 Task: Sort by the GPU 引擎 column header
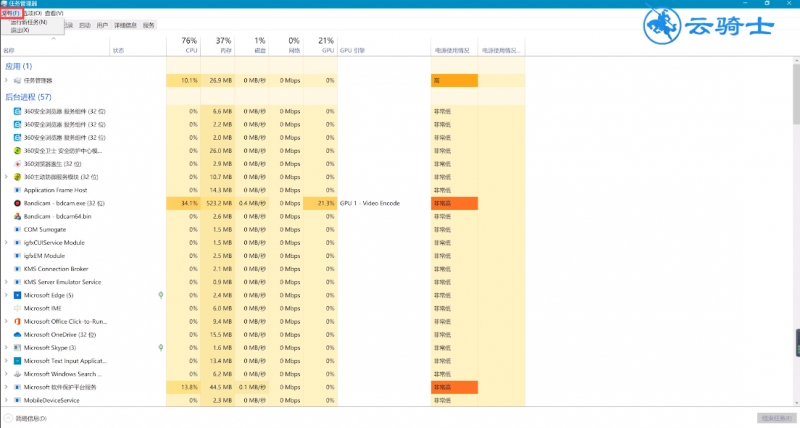[x=384, y=45]
